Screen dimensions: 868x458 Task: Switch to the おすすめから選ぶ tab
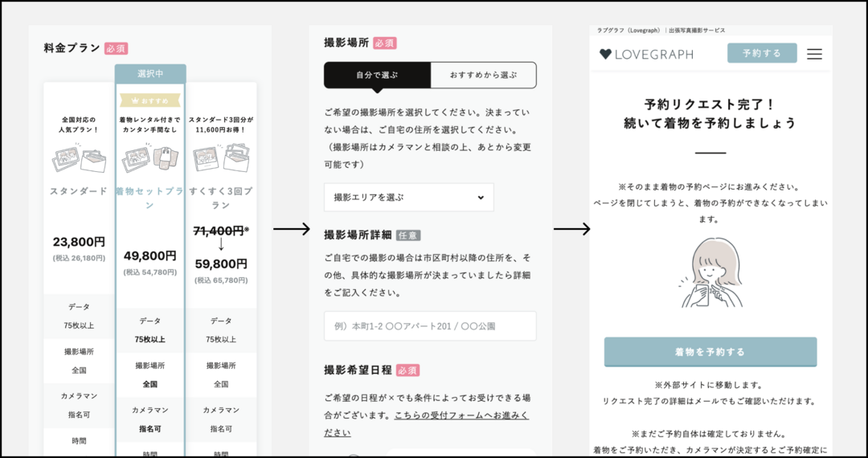coord(483,76)
